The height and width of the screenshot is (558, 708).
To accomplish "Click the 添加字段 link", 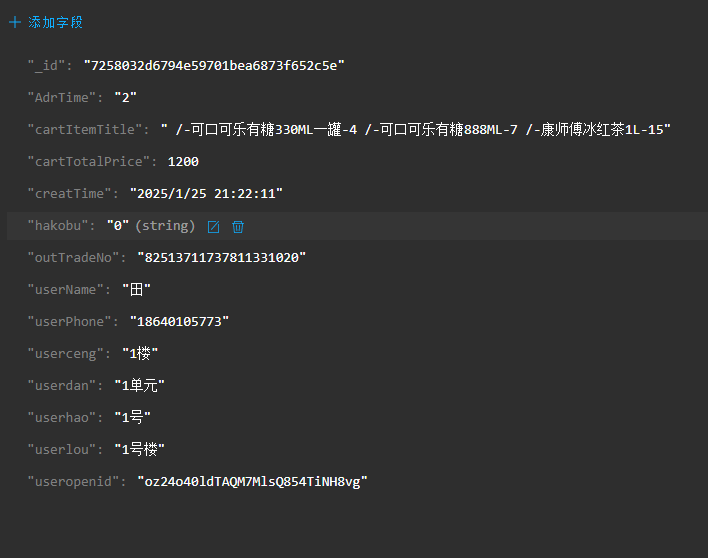I will (x=55, y=22).
